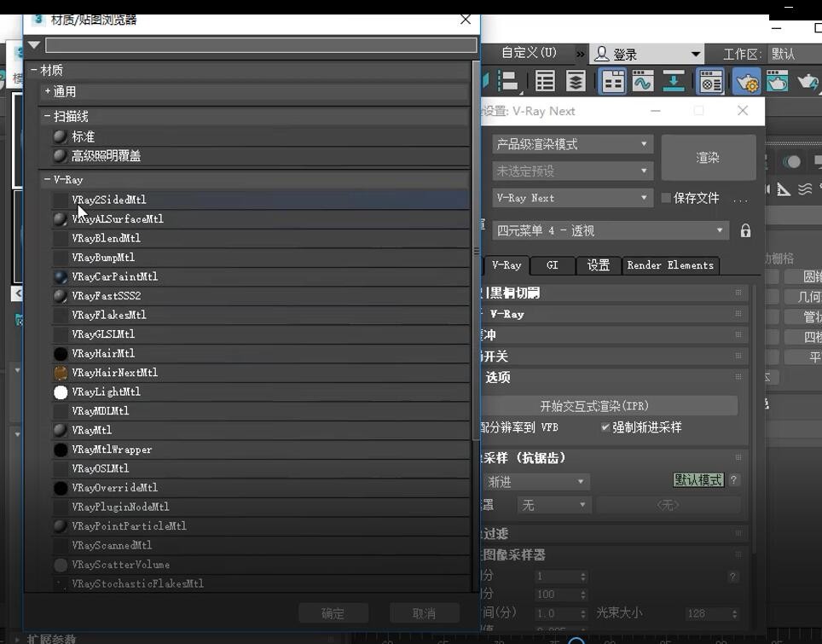Collapse the 材质 category in material browser
This screenshot has height=644, width=822.
click(33, 70)
